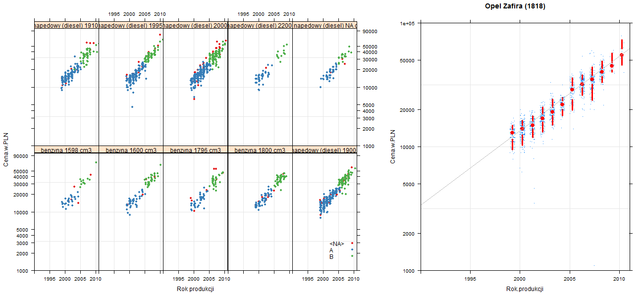Screen dimensions: 644x297
Task: Click the "1e+05" tick label on the Opel Zafira chart
Action: pos(408,23)
